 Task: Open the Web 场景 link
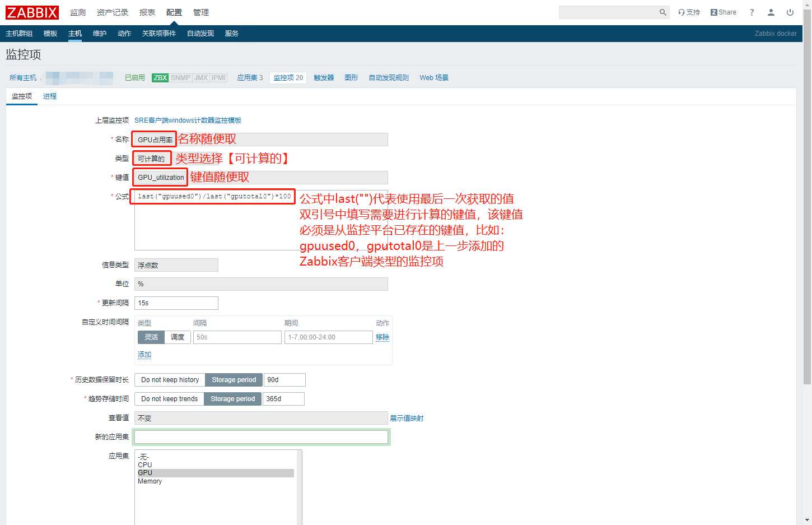coord(434,78)
